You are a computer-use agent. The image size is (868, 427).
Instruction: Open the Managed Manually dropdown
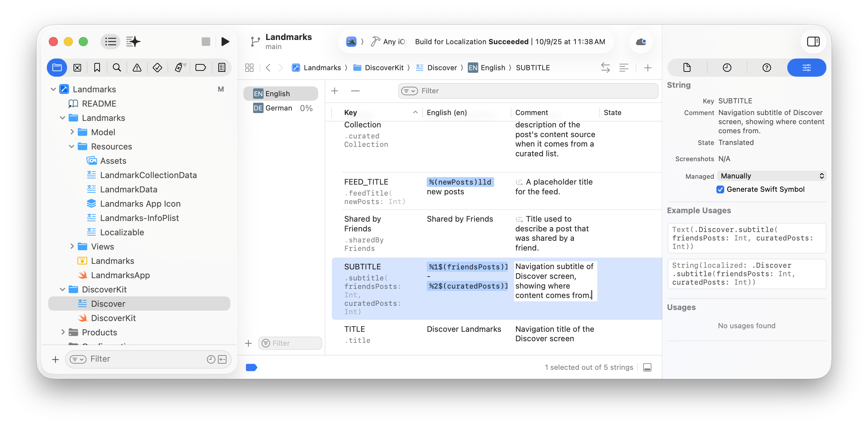771,176
